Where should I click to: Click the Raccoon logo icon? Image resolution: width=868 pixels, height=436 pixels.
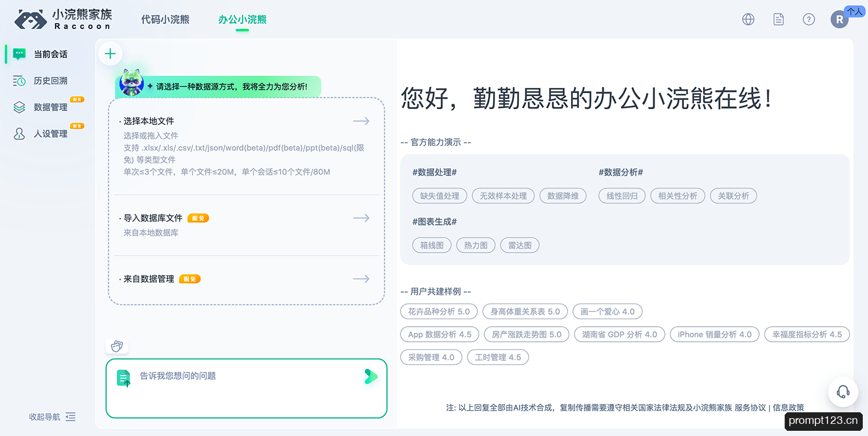pos(31,19)
